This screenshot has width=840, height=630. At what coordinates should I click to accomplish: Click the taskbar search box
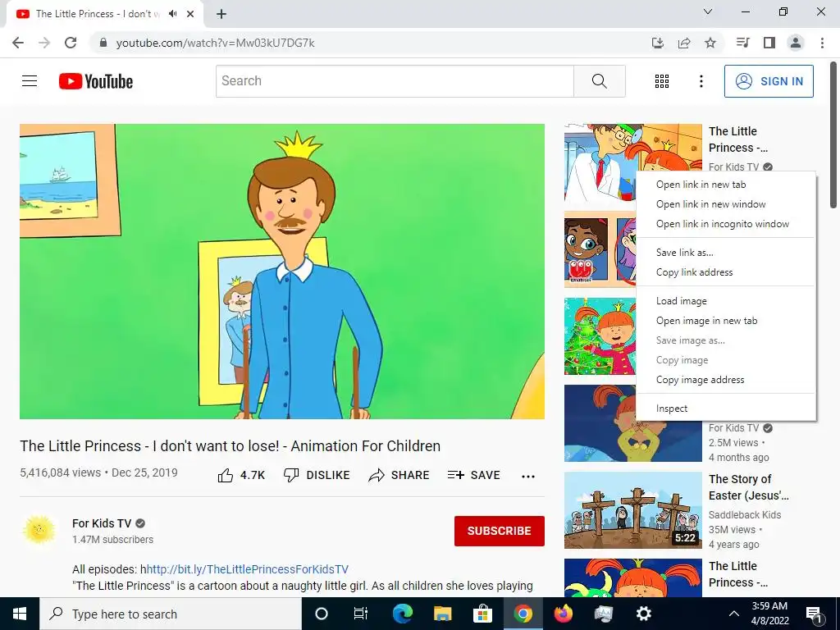tap(171, 614)
